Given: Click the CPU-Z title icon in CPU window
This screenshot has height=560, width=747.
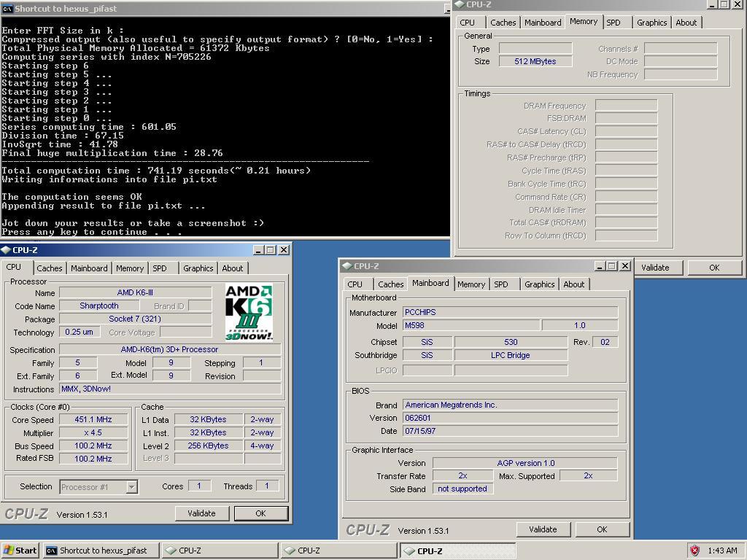Looking at the screenshot, I should click(x=6, y=250).
